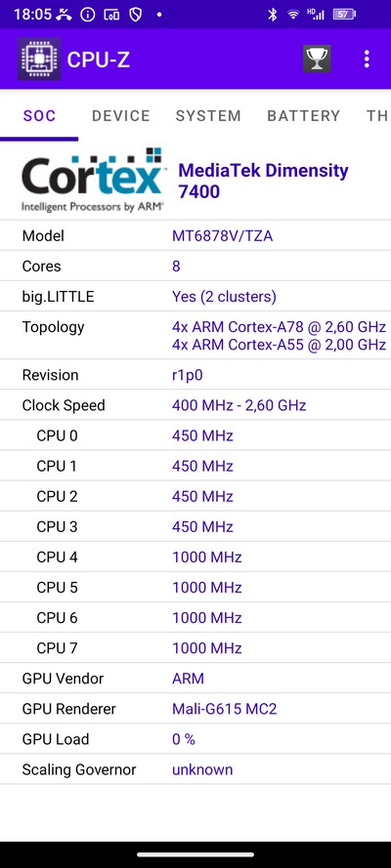Tap the bottom home gesture bar
This screenshot has width=391, height=868.
coord(195,854)
